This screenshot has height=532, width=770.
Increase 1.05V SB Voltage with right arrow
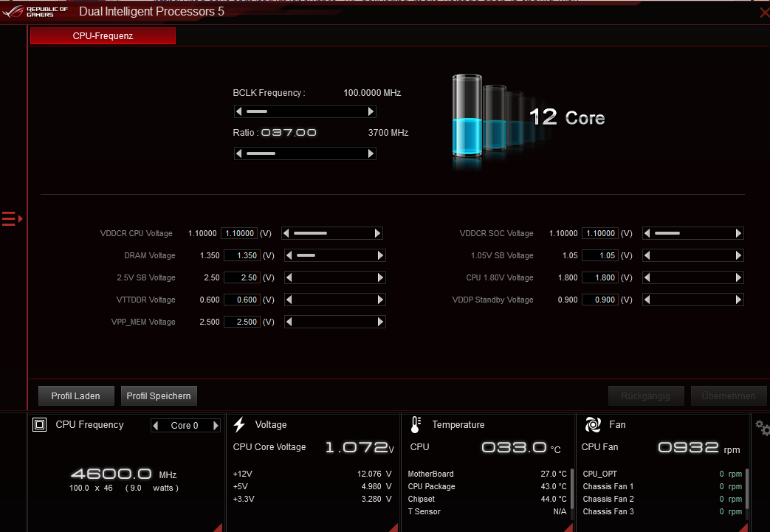(x=738, y=255)
